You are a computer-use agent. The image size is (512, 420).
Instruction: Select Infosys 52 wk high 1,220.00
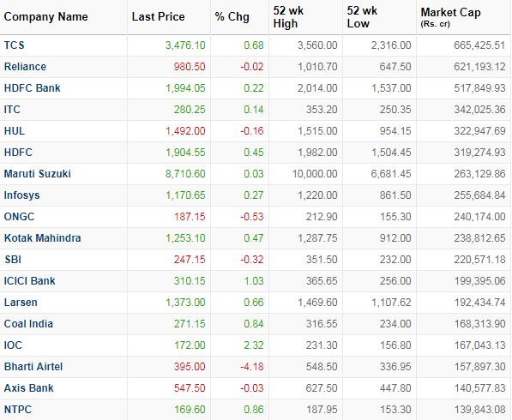point(317,195)
